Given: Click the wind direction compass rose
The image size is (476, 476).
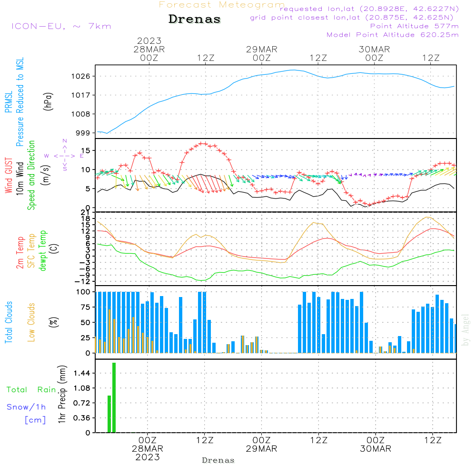Looking at the screenshot, I should pyautogui.click(x=64, y=156).
